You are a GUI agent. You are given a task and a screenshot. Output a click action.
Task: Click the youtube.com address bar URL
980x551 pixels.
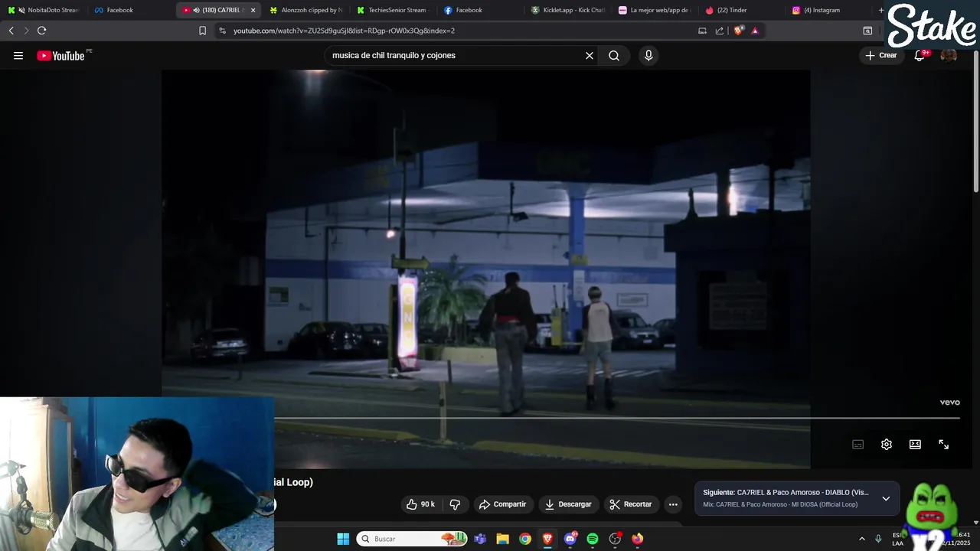point(344,31)
